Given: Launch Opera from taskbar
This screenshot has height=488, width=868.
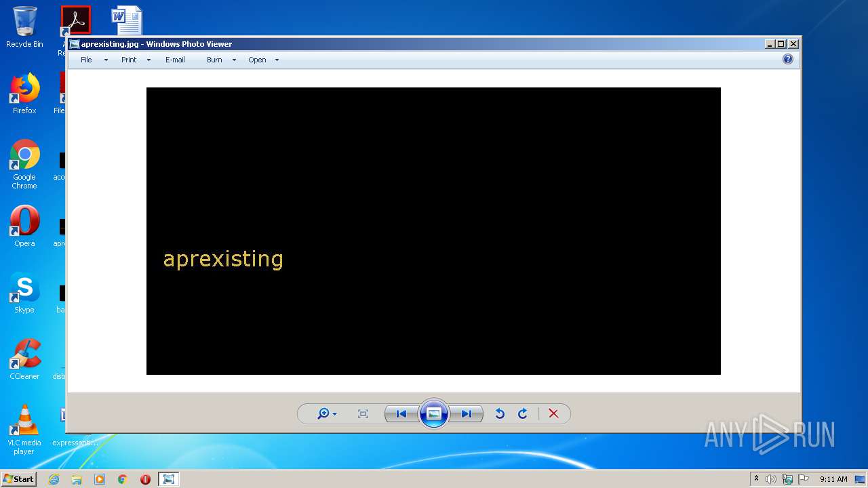Looking at the screenshot, I should pos(145,479).
